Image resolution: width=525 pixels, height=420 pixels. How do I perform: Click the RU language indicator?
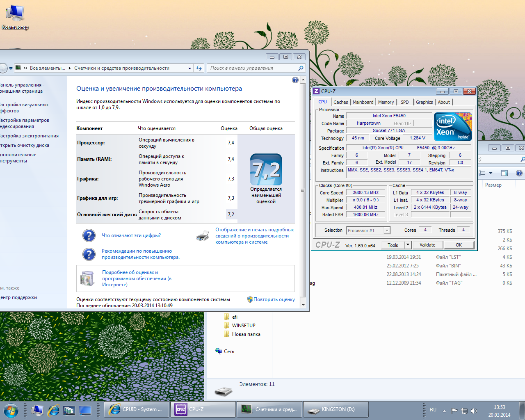coord(433,410)
